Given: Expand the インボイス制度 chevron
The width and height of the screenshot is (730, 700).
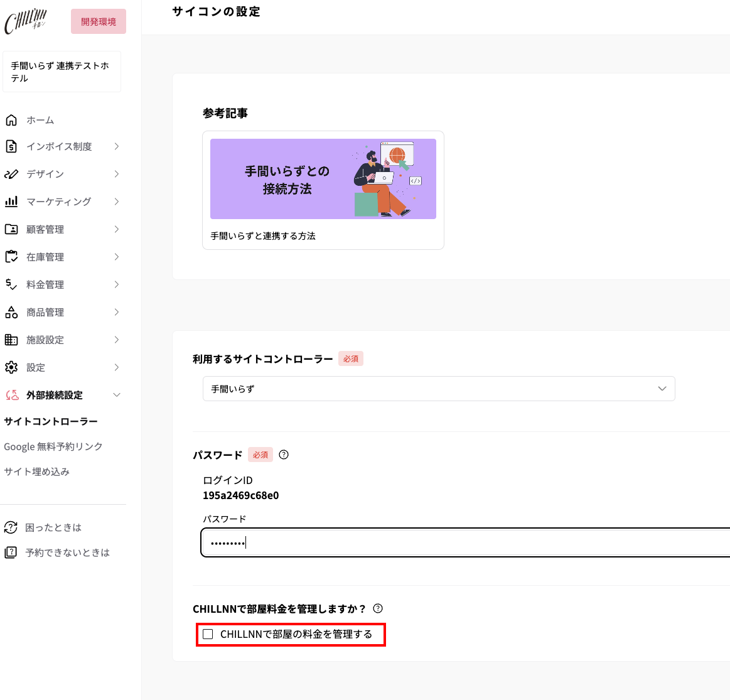Looking at the screenshot, I should (116, 146).
